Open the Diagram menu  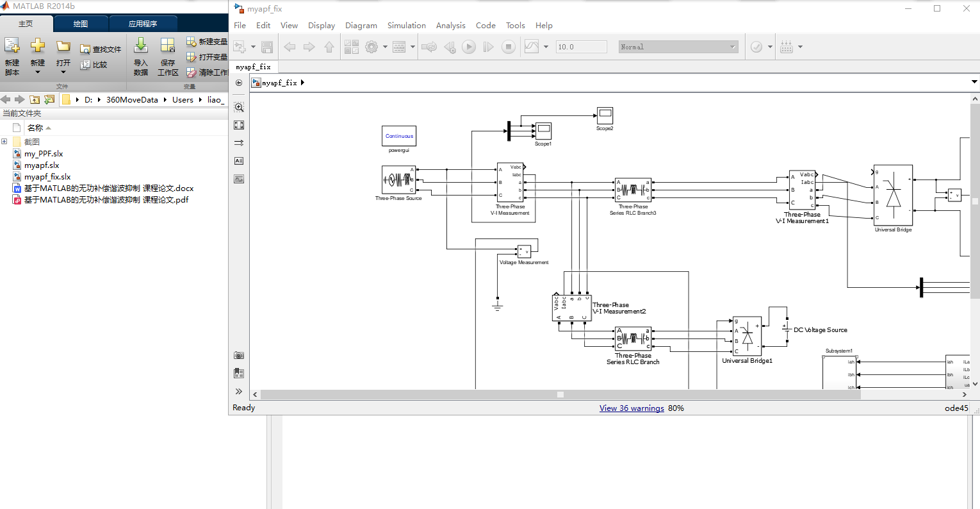pyautogui.click(x=361, y=26)
